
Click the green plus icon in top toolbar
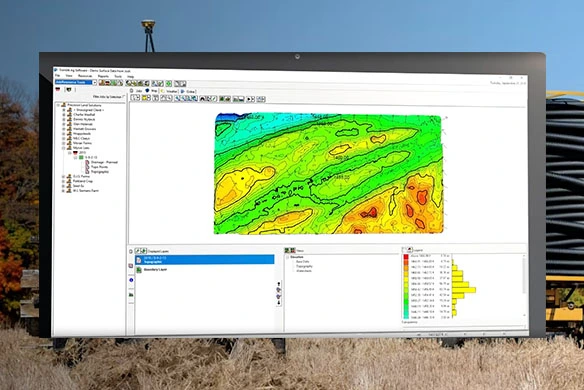(169, 83)
